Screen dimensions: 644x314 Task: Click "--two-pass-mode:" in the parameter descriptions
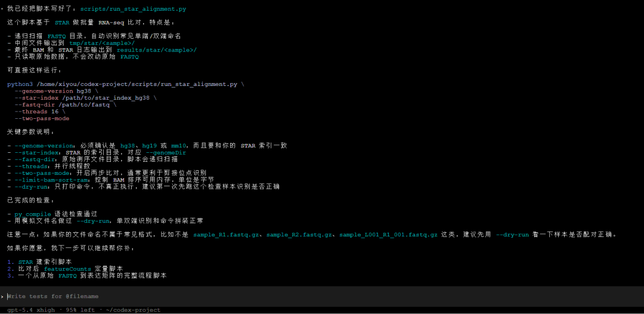click(x=44, y=173)
